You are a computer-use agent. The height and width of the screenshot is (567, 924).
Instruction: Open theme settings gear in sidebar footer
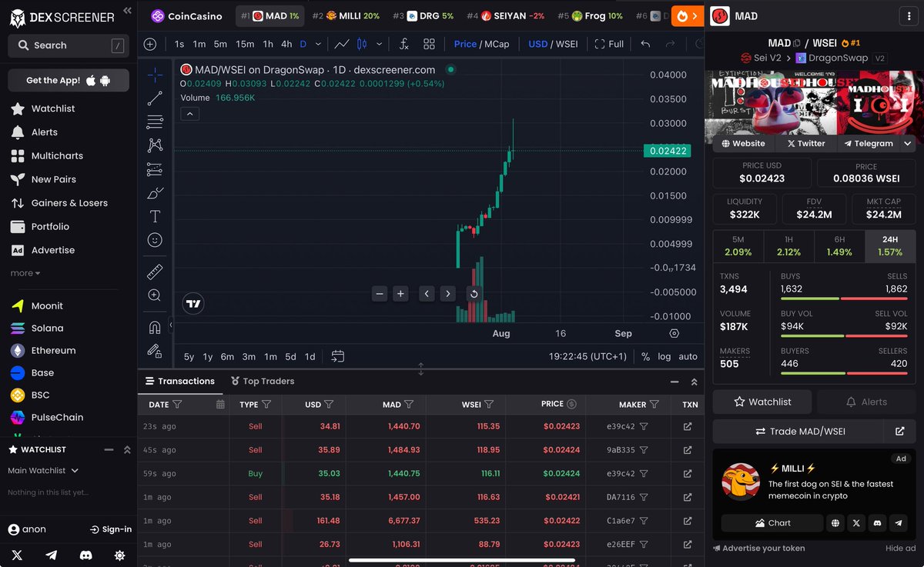[x=120, y=555]
